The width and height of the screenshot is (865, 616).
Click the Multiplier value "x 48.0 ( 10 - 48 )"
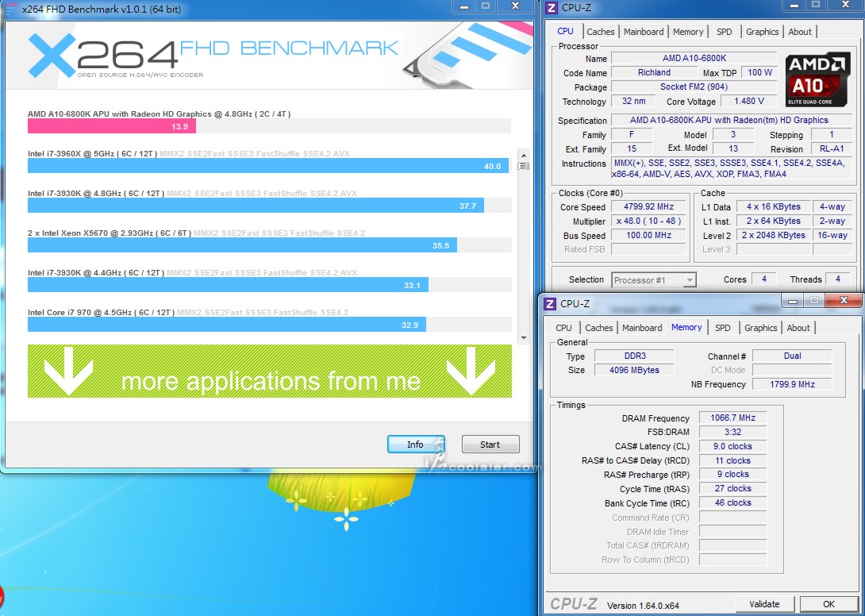coord(649,221)
